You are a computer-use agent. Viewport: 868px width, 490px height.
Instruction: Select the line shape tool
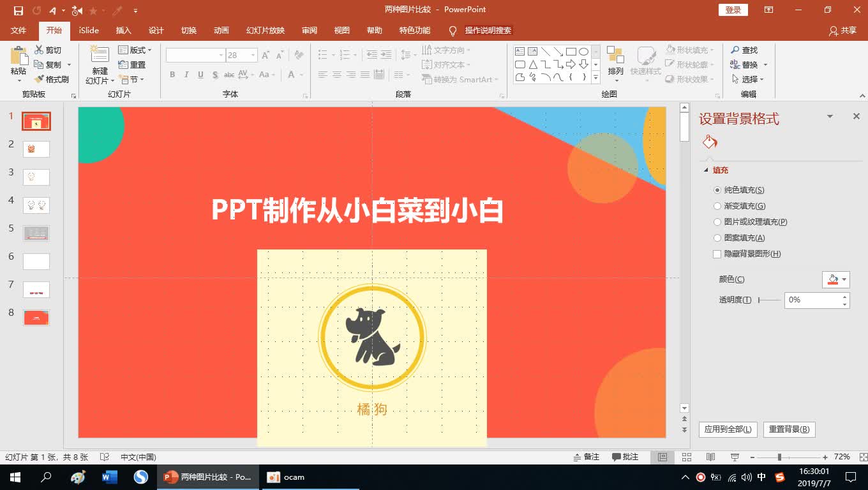pyautogui.click(x=546, y=50)
